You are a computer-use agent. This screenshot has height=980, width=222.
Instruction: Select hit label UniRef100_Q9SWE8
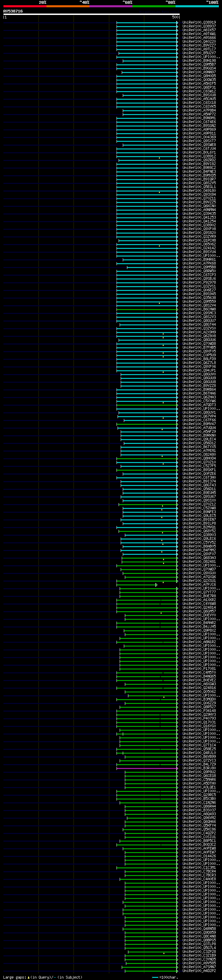tap(199, 145)
